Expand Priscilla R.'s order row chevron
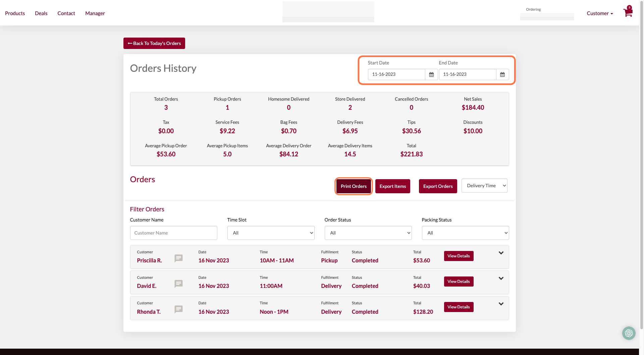Viewport: 644px width, 355px height. (x=501, y=253)
